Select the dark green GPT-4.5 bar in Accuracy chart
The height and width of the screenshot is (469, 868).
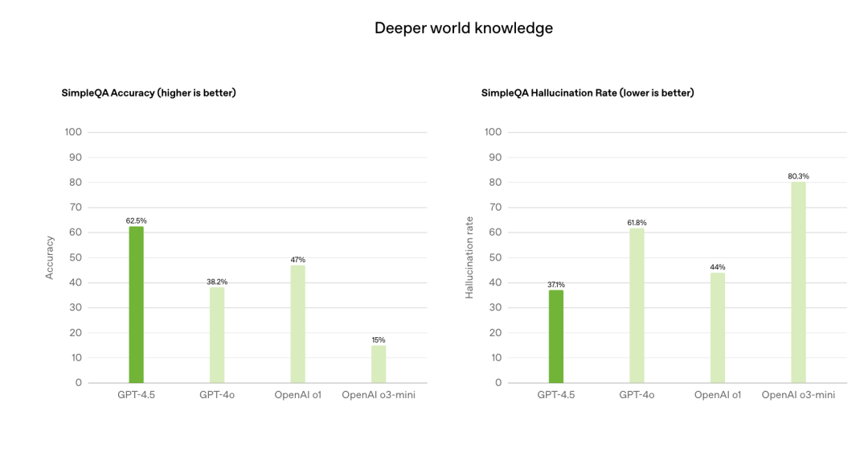136,304
